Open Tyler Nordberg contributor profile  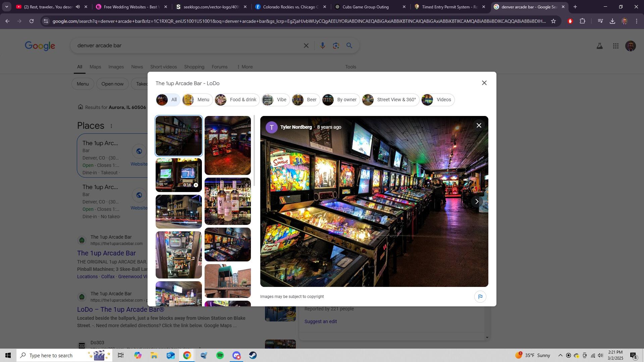[x=296, y=127]
